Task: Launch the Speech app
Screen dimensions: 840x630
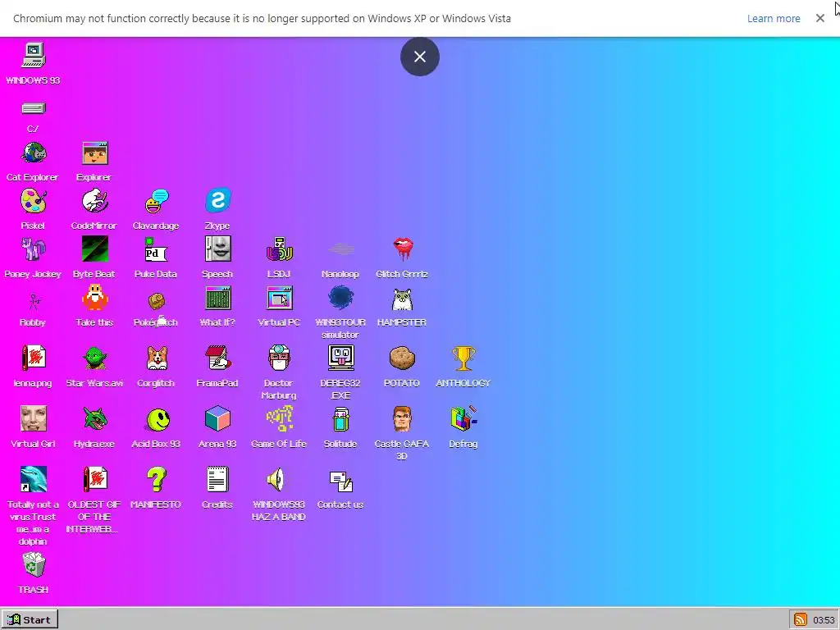Action: click(x=217, y=249)
